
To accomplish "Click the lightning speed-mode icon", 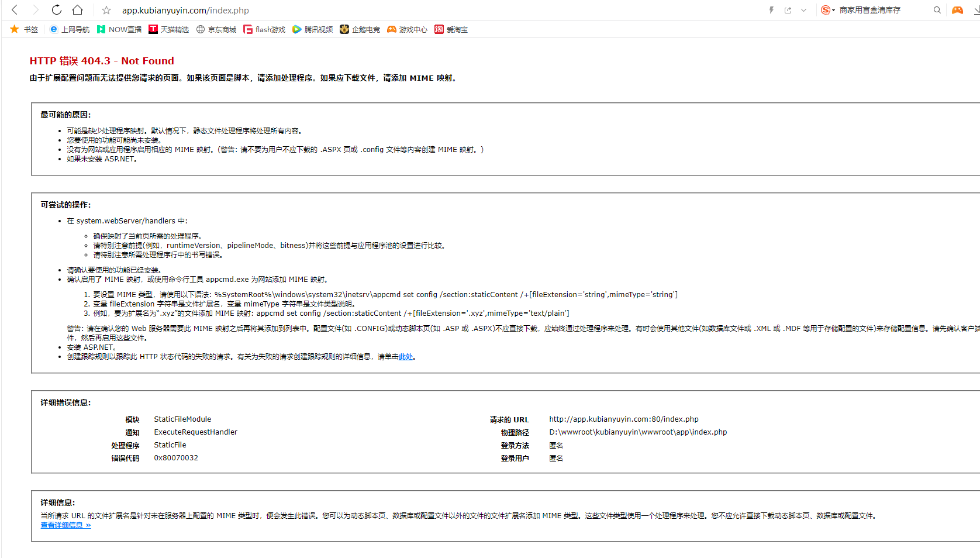I will (771, 10).
